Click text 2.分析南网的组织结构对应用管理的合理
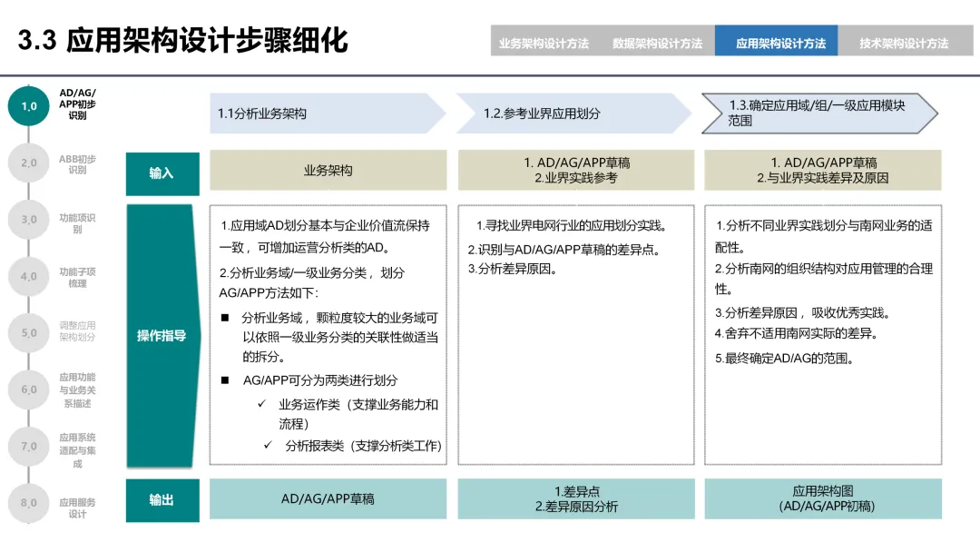Image resolution: width=980 pixels, height=552 pixels. (824, 269)
